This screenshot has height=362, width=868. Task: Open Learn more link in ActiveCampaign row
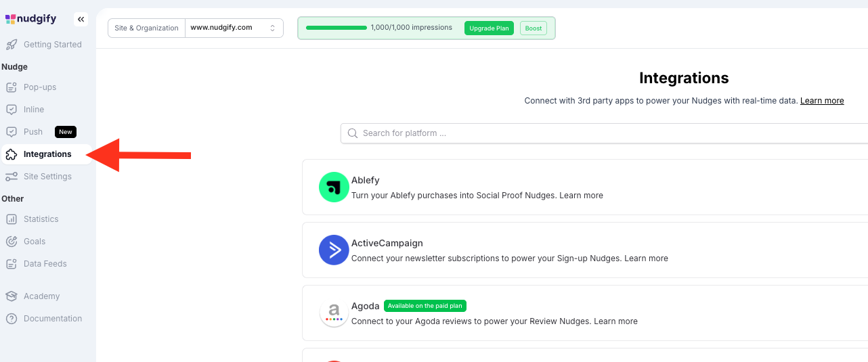(x=646, y=258)
